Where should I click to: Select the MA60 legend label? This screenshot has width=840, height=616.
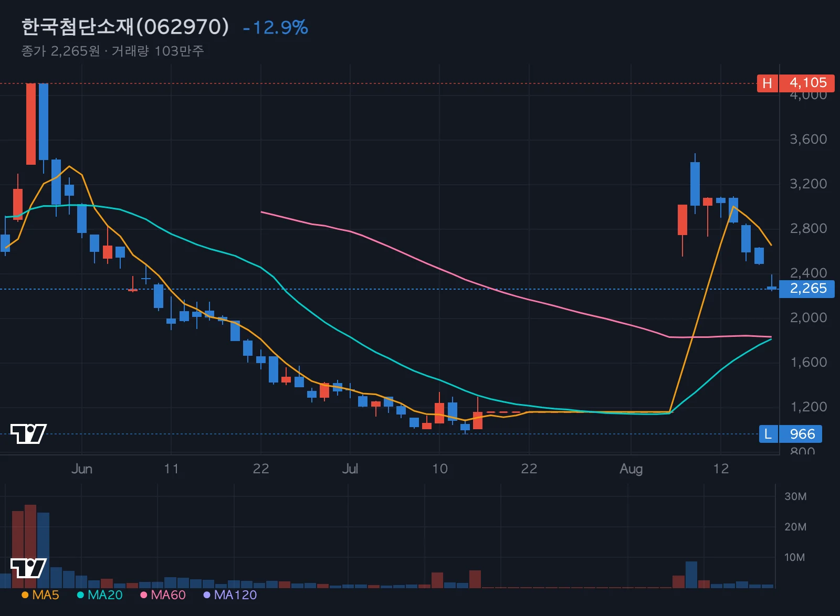(x=169, y=595)
